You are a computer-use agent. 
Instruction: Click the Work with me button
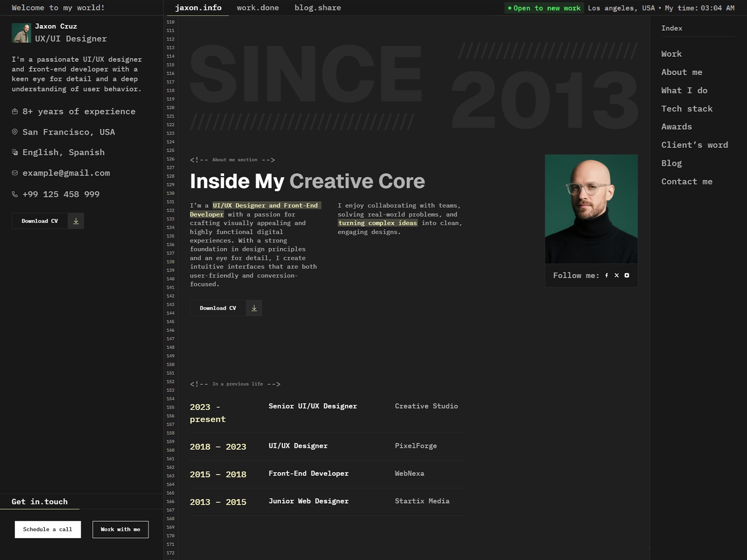tap(120, 529)
